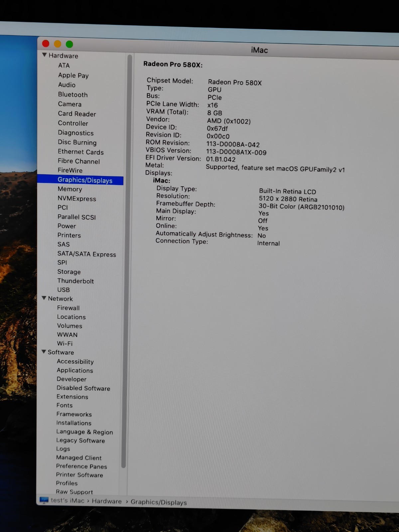The image size is (399, 532).
Task: Select PCI in Hardware list
Action: 63,207
